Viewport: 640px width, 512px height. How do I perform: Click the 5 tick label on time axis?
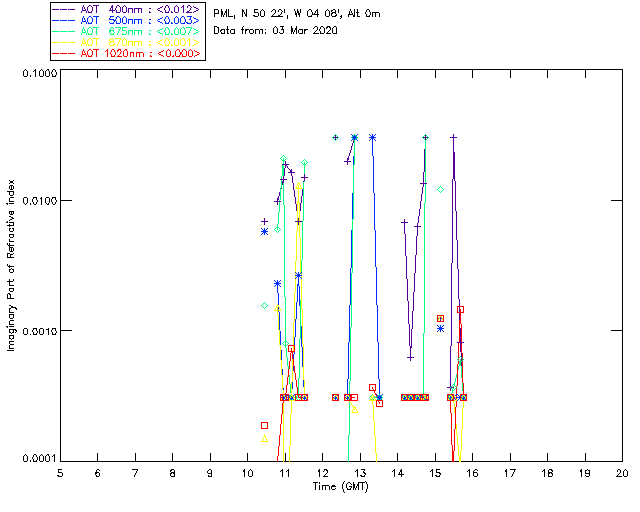point(60,473)
